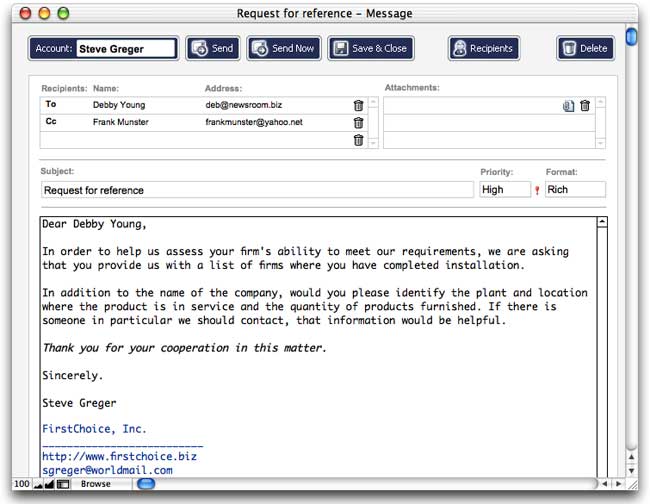Click the italic Thank you for your cooperation line
Image resolution: width=650 pixels, height=504 pixels.
[x=184, y=348]
